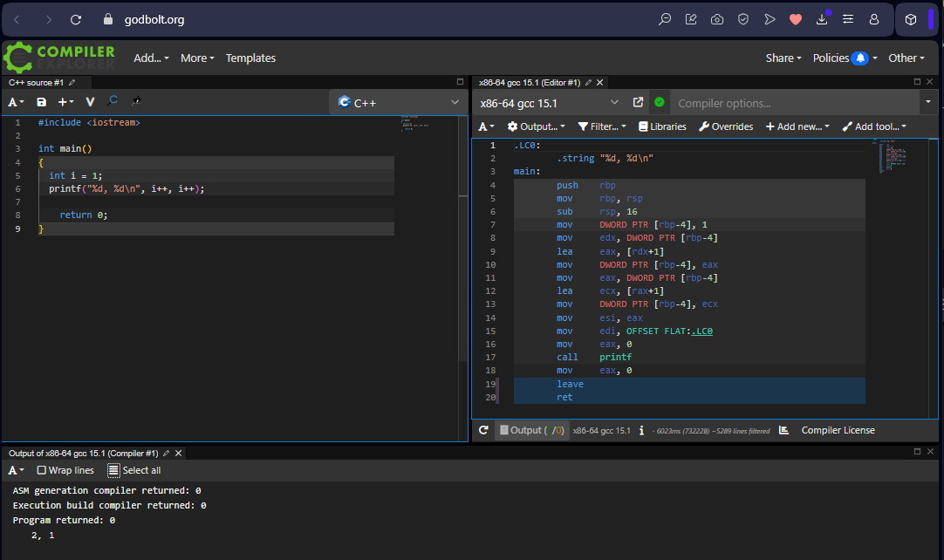Screen dimensions: 944x560
Task: Click the compiler info icon in status bar
Action: (641, 430)
